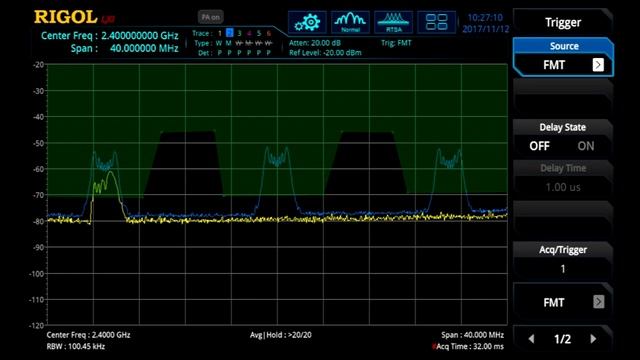The image size is (640, 360).
Task: Edit the Acq/Trigger count value 1
Action: pyautogui.click(x=563, y=269)
